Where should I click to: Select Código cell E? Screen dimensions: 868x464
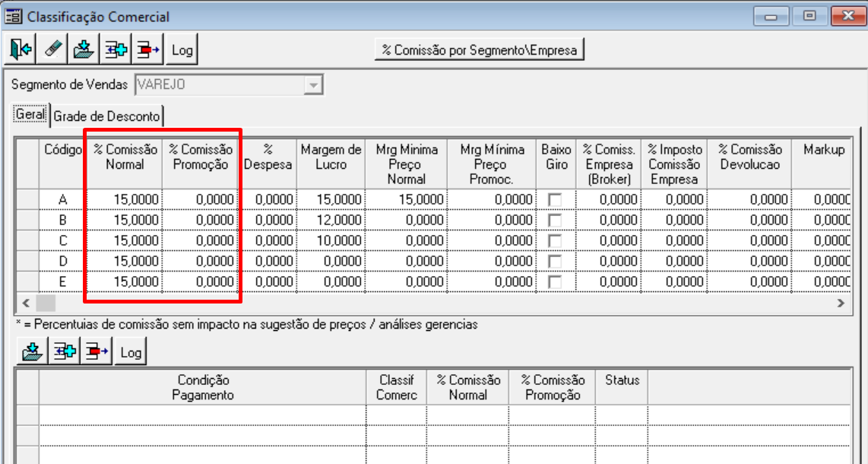[x=62, y=282]
